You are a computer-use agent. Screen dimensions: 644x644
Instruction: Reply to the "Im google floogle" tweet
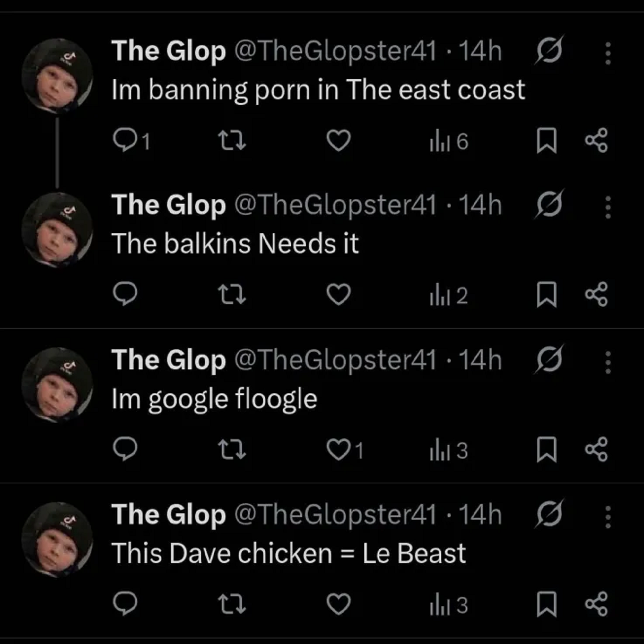click(125, 450)
